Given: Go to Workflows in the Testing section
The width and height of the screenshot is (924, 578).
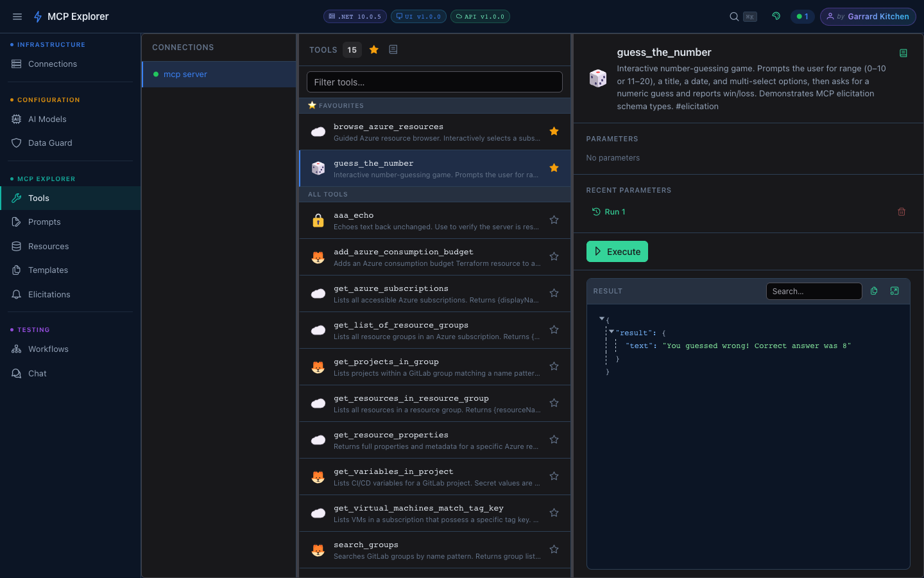Looking at the screenshot, I should tap(48, 349).
